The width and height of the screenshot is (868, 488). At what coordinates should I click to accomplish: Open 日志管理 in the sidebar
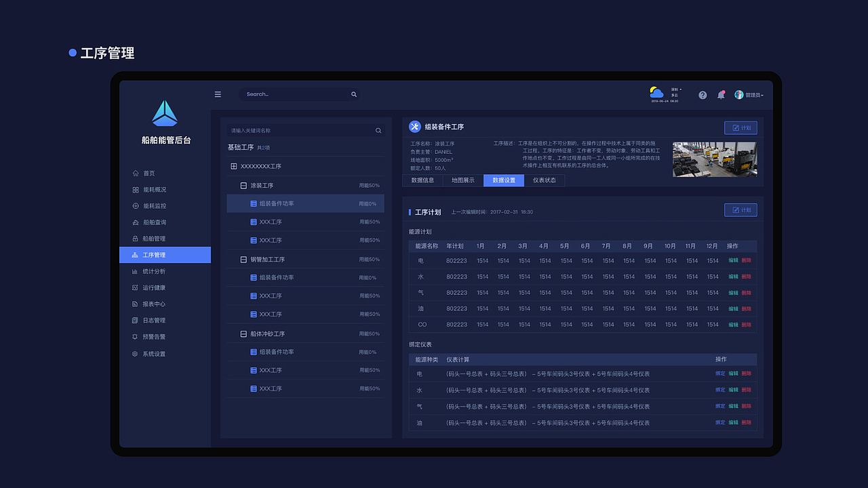(149, 320)
